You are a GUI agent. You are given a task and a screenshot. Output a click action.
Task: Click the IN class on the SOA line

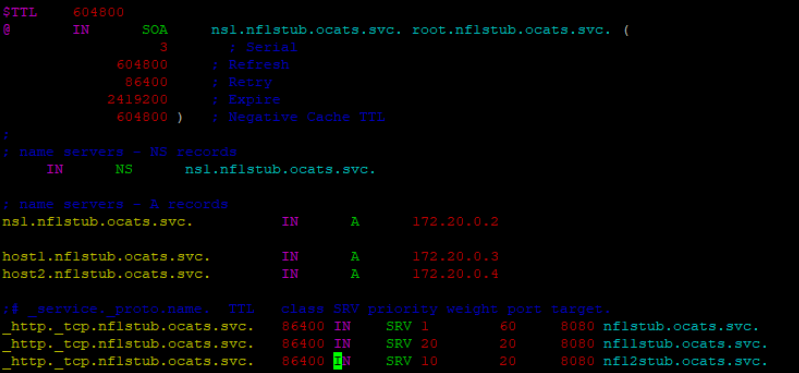click(81, 30)
